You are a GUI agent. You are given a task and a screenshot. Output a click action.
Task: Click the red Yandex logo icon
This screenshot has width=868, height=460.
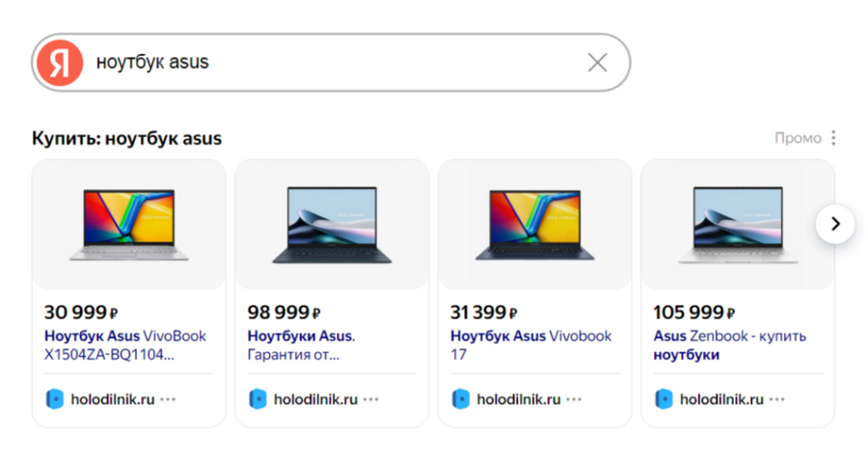60,63
